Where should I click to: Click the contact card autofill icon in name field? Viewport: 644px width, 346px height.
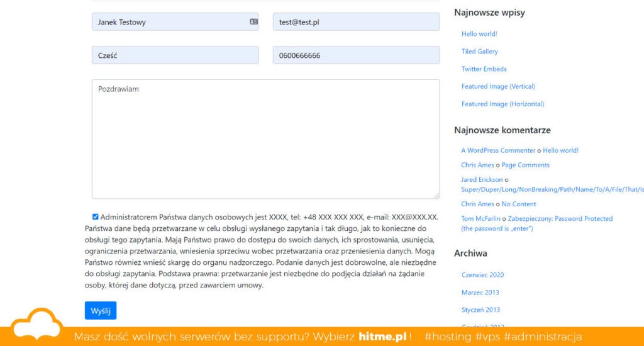[x=253, y=22]
